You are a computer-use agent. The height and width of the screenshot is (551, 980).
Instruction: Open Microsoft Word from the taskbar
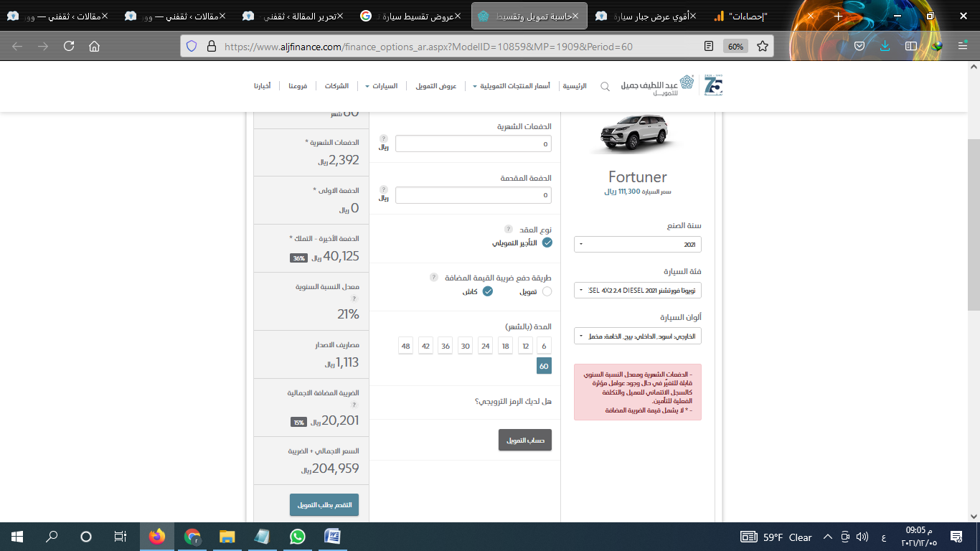click(332, 537)
